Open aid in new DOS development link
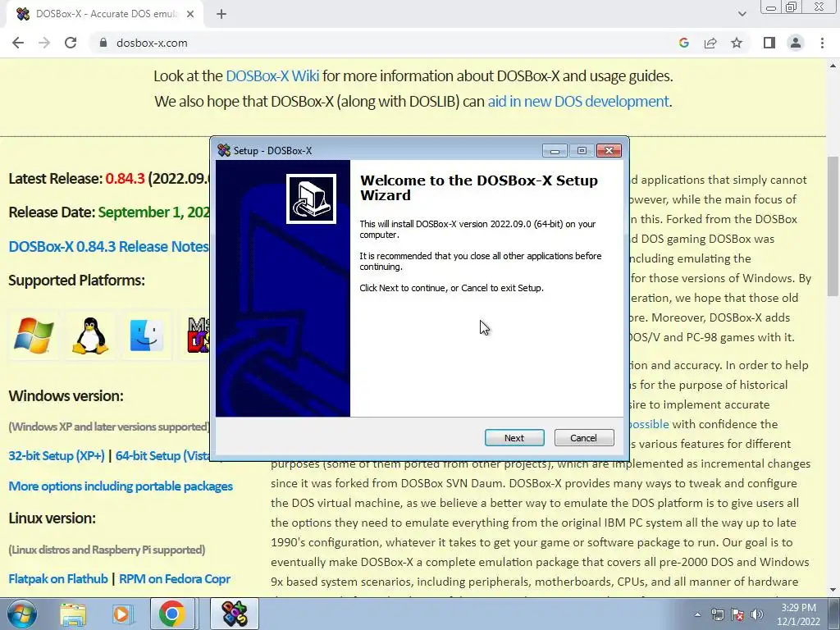 coord(578,101)
